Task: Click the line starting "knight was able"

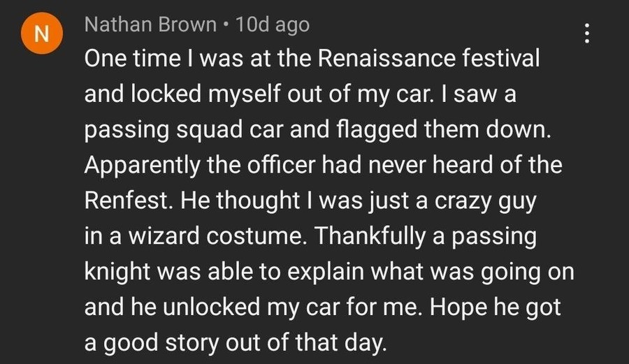Action: [x=328, y=272]
